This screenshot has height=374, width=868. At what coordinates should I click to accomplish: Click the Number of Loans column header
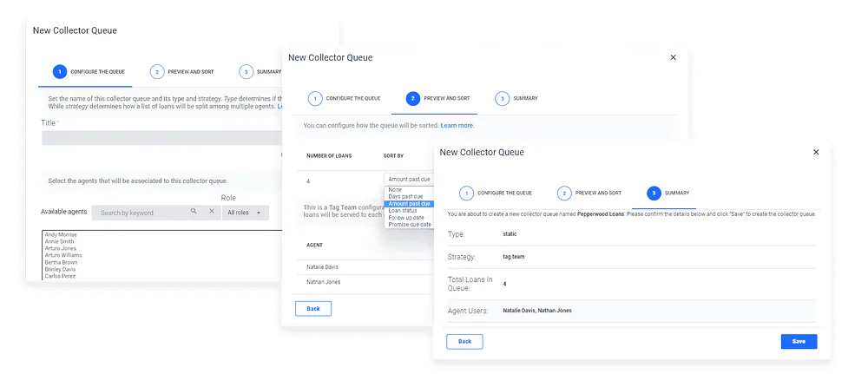[329, 156]
